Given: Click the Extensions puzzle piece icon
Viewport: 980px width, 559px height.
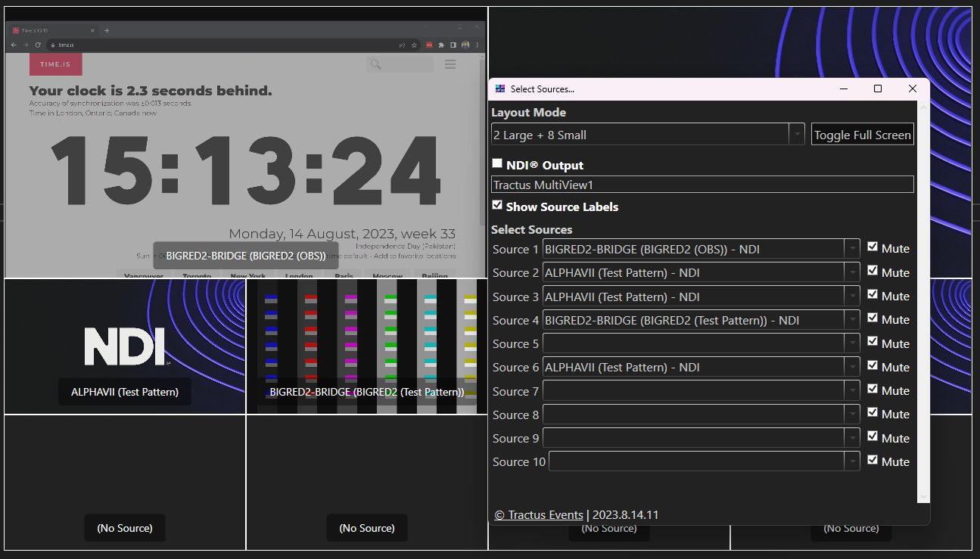Looking at the screenshot, I should (x=440, y=45).
